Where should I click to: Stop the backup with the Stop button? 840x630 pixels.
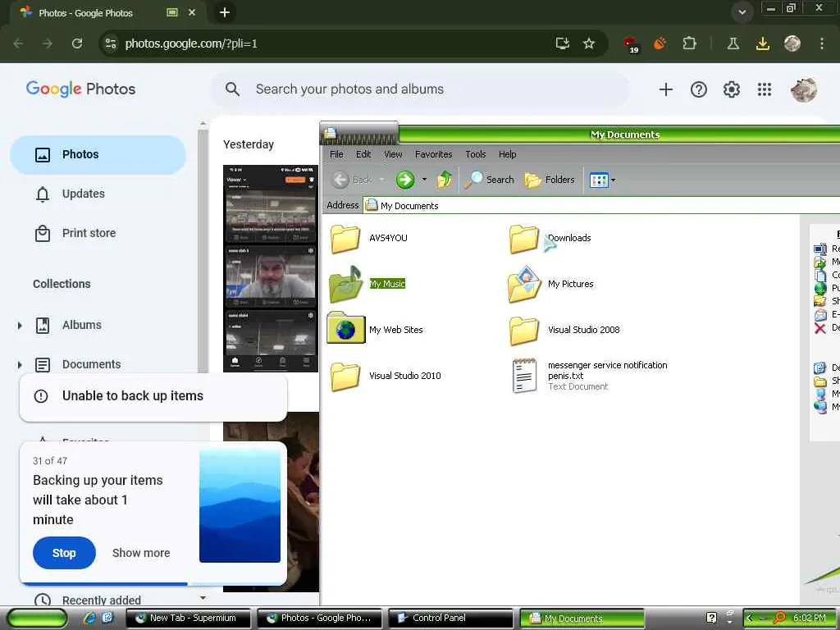click(x=64, y=553)
